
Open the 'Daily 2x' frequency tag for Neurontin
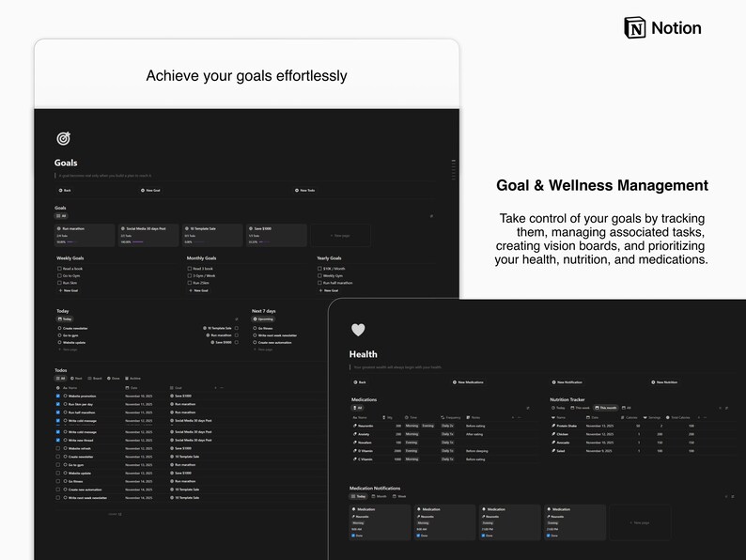tap(447, 426)
